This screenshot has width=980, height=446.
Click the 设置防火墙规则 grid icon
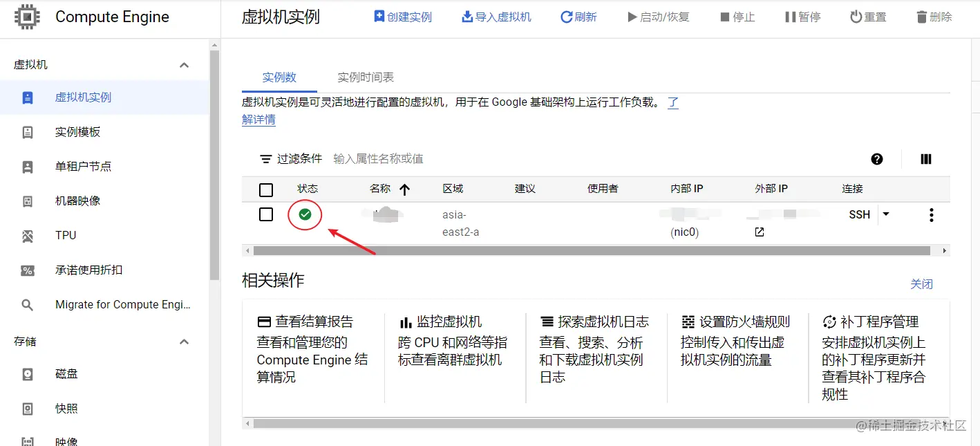pyautogui.click(x=688, y=322)
